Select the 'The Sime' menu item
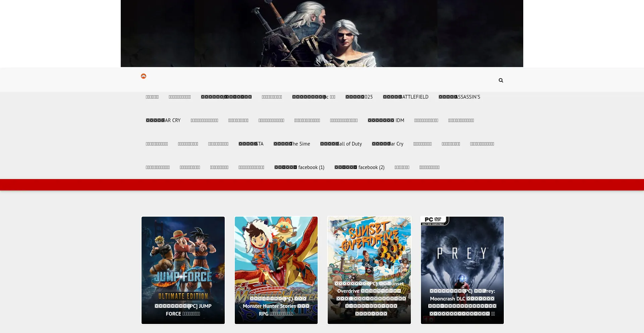644x333 pixels. point(291,144)
